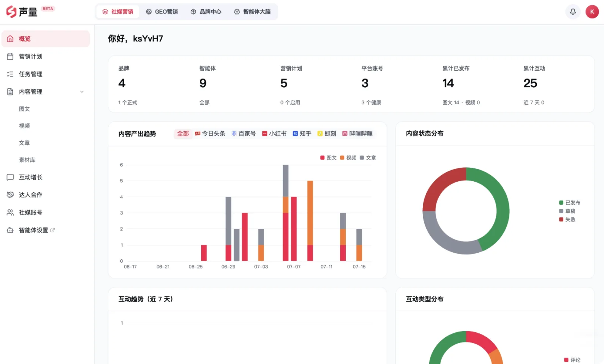This screenshot has height=364, width=604.
Task: Open the notification bell
Action: 573,12
